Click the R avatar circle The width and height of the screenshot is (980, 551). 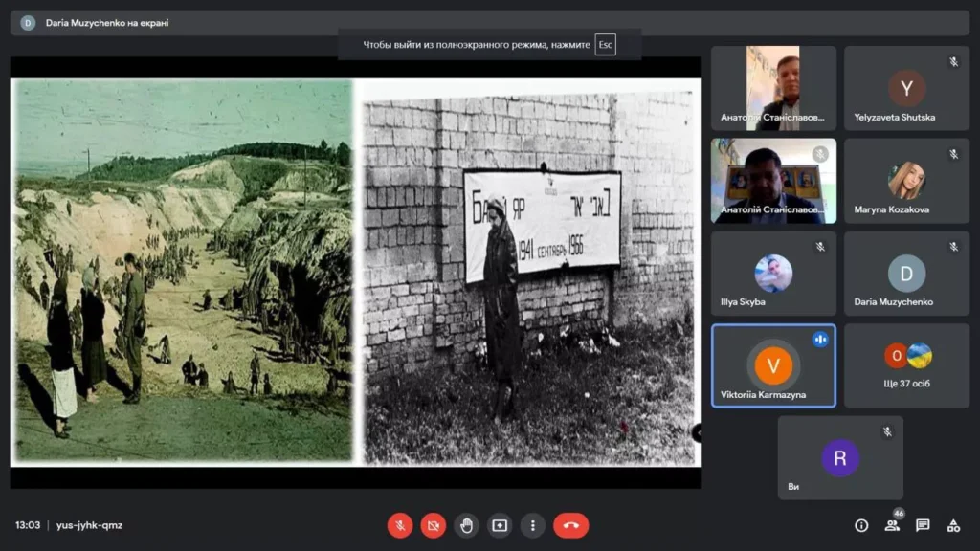pos(840,458)
